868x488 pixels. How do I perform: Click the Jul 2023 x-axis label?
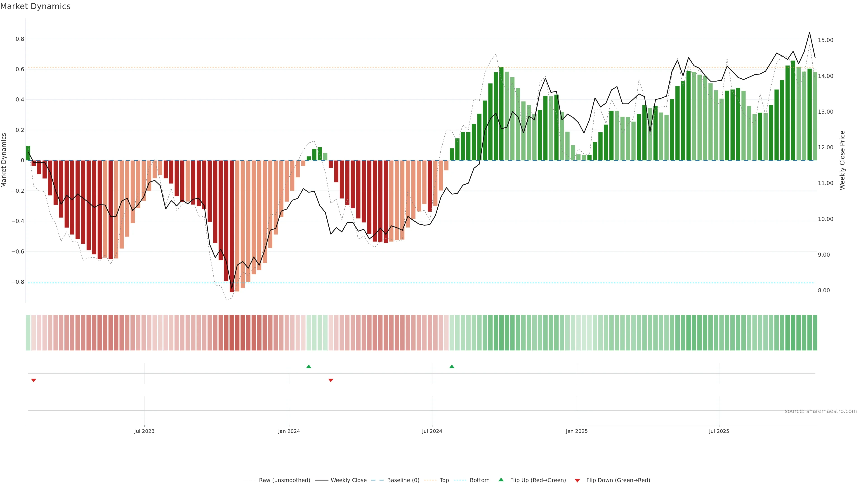click(x=144, y=431)
